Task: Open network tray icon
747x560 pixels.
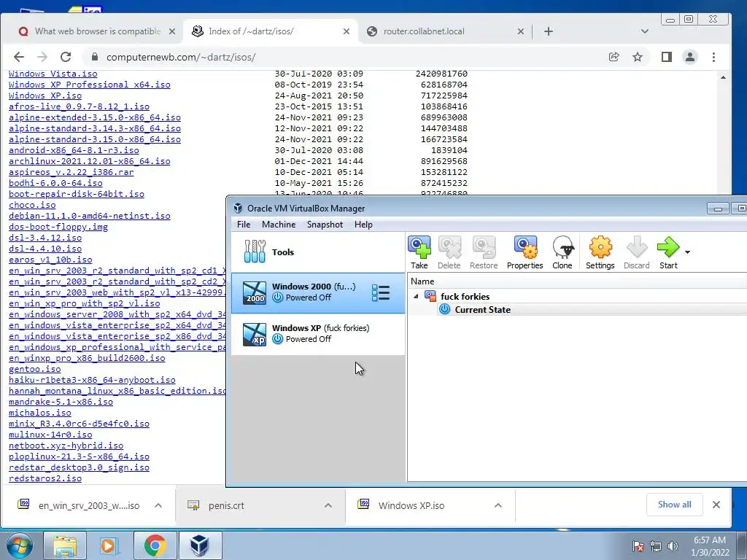Action: click(x=656, y=546)
